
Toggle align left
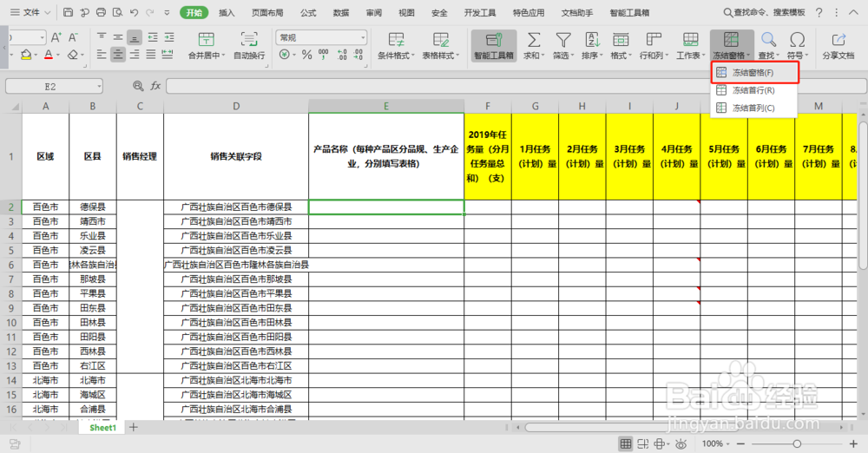102,55
